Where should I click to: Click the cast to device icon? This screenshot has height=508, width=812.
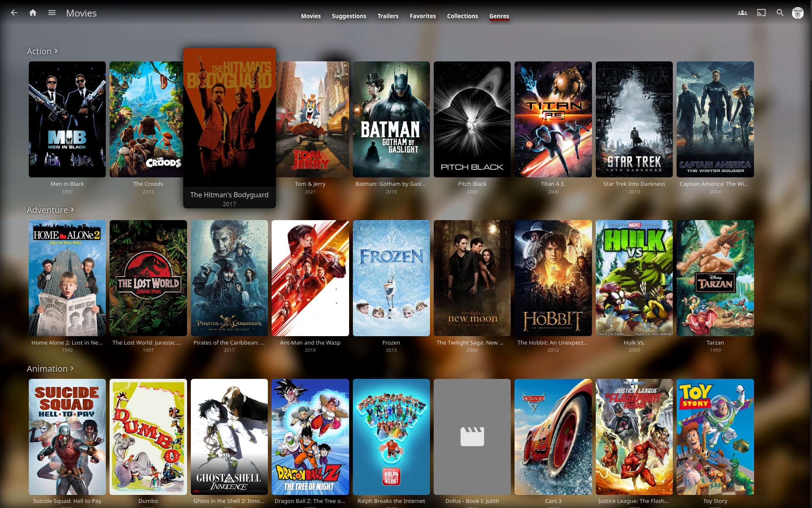(761, 13)
